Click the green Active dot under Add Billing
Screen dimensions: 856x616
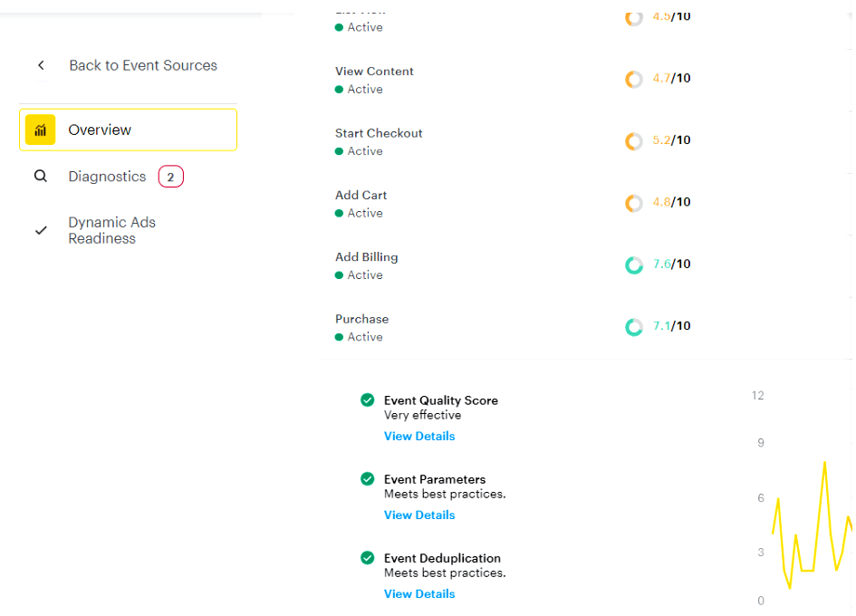[x=339, y=275]
